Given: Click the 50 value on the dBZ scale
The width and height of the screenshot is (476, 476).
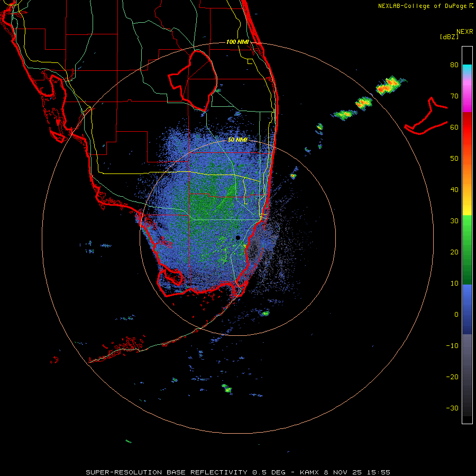Looking at the screenshot, I should coord(454,159).
